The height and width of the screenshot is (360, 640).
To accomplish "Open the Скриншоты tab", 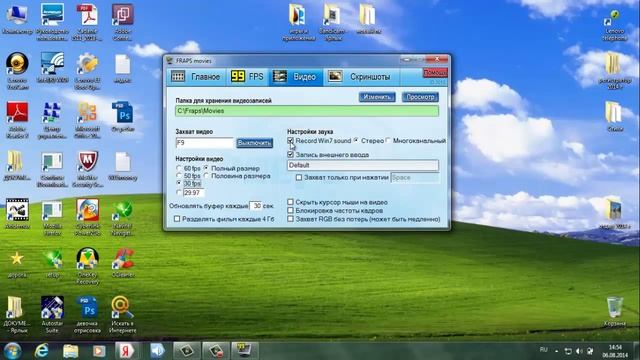I will [x=361, y=77].
